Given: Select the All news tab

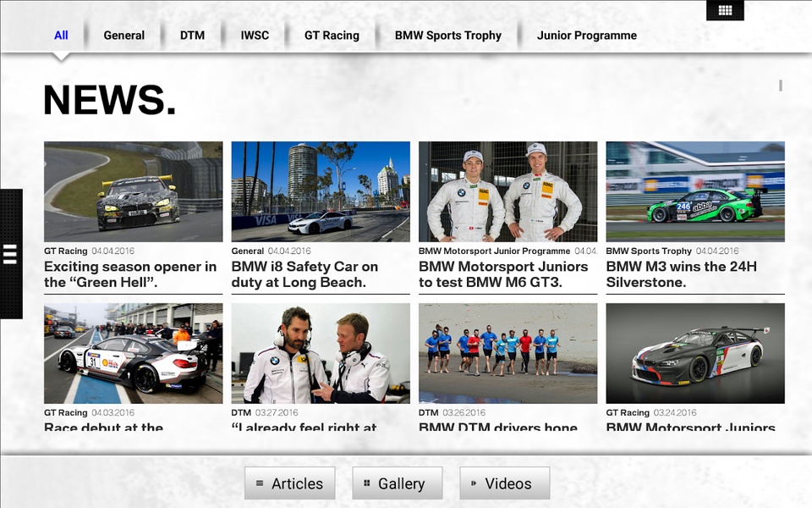Looking at the screenshot, I should [x=61, y=36].
